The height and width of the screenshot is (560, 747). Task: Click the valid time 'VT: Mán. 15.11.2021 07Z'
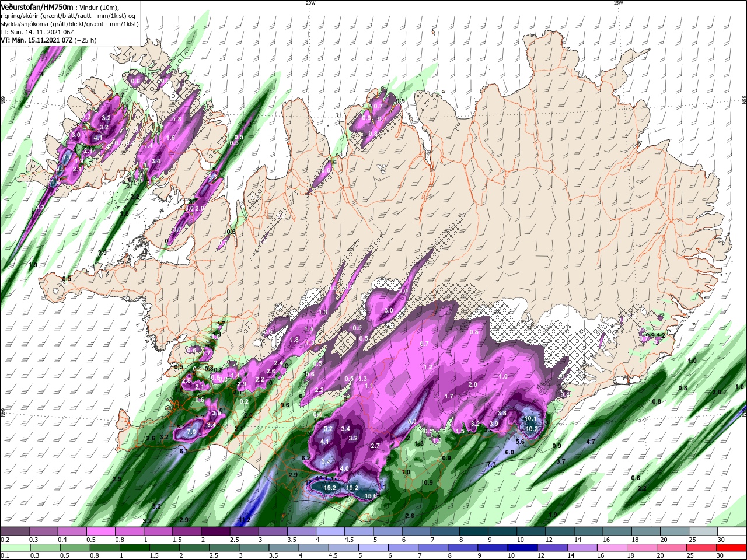[37, 40]
